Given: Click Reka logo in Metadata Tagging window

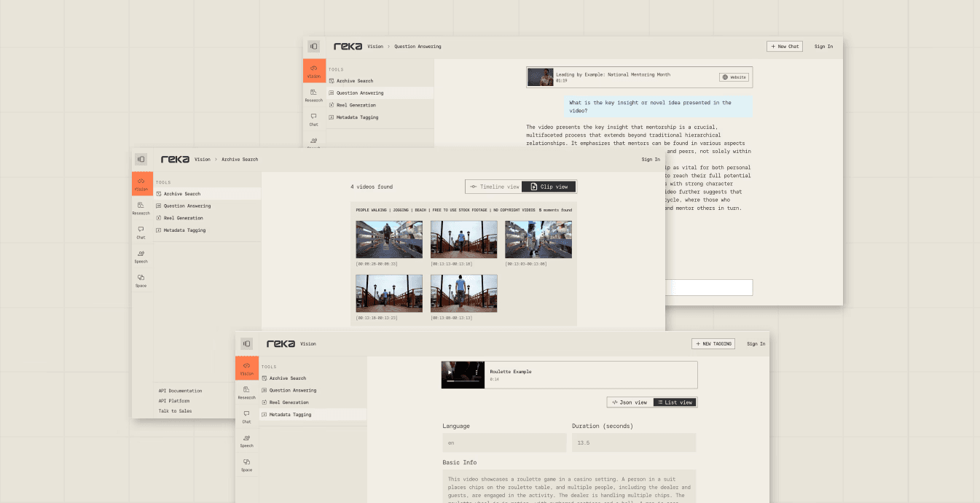Looking at the screenshot, I should coord(281,343).
